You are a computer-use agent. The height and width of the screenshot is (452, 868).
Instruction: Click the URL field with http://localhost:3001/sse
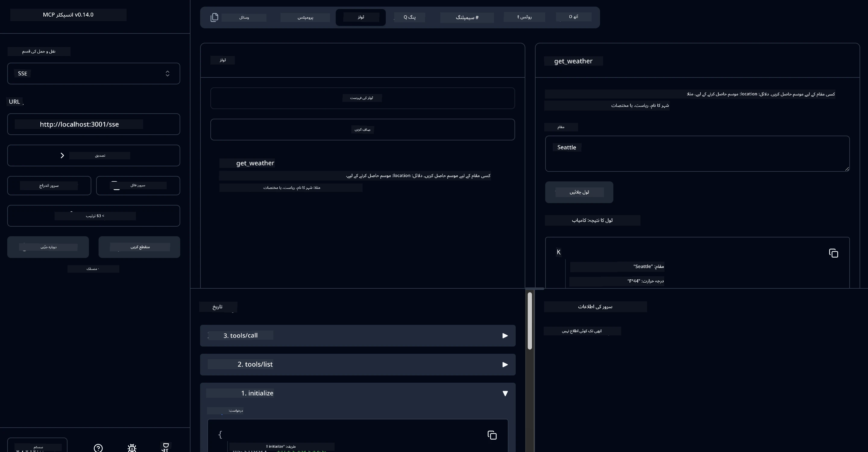(x=94, y=124)
